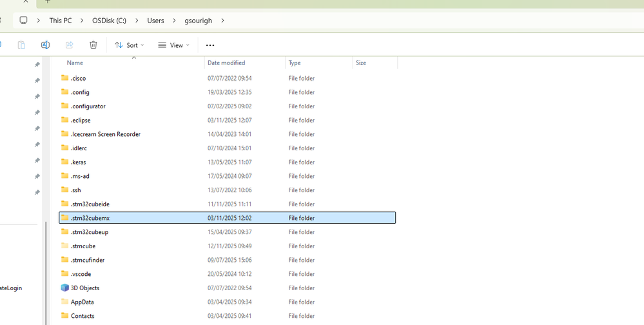Screen dimensions: 644x325
Task: Click the .configurator folder name
Action: [x=88, y=106]
